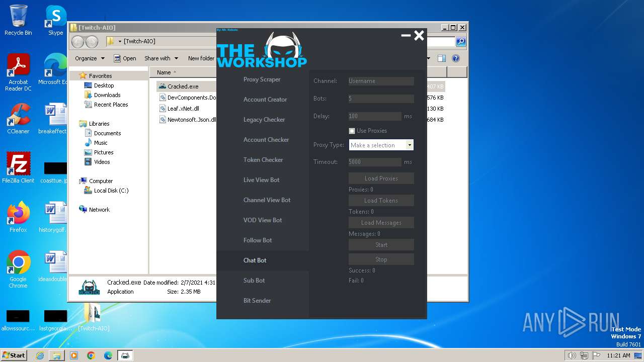The image size is (644, 362).
Task: Open the Share with dropdown in Explorer
Action: [161, 58]
